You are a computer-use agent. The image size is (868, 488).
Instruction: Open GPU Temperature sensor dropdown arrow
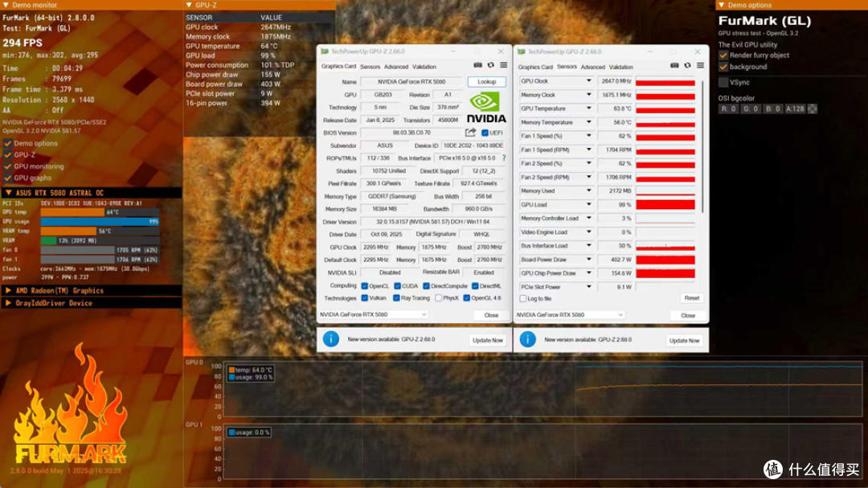(x=588, y=109)
